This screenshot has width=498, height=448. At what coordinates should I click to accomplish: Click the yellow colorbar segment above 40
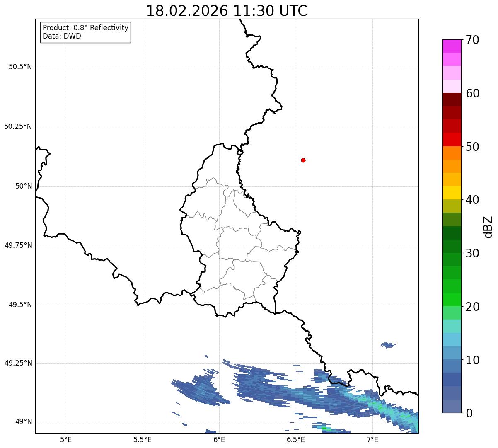click(452, 193)
